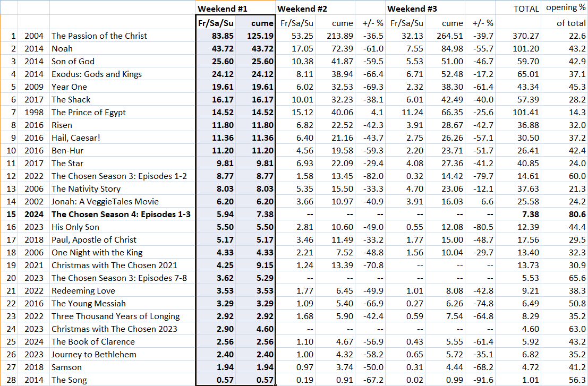
Task: Select the 'Samson' title cell
Action: coord(122,367)
